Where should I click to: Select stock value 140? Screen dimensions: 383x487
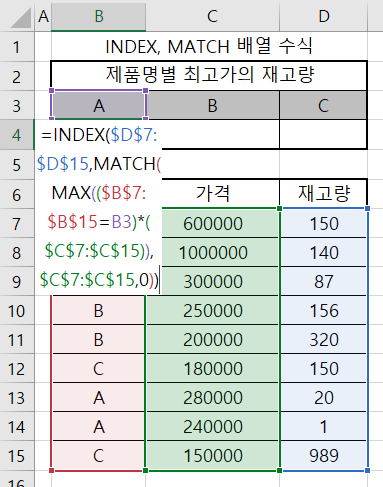[x=324, y=252]
